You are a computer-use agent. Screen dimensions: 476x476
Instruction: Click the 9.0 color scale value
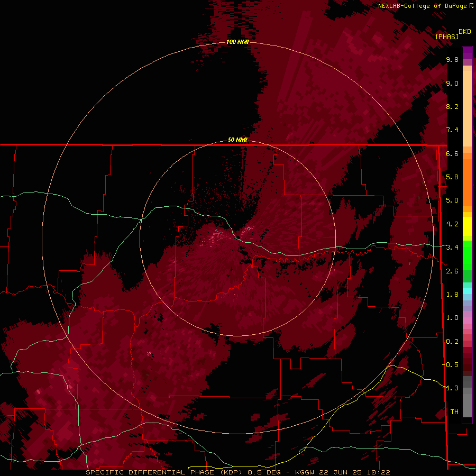coord(452,83)
